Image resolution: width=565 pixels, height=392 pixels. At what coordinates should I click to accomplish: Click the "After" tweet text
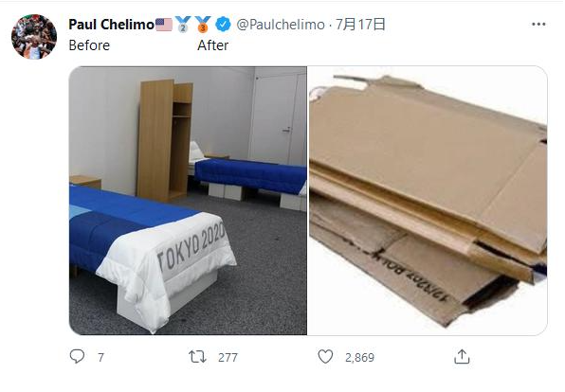coord(212,45)
